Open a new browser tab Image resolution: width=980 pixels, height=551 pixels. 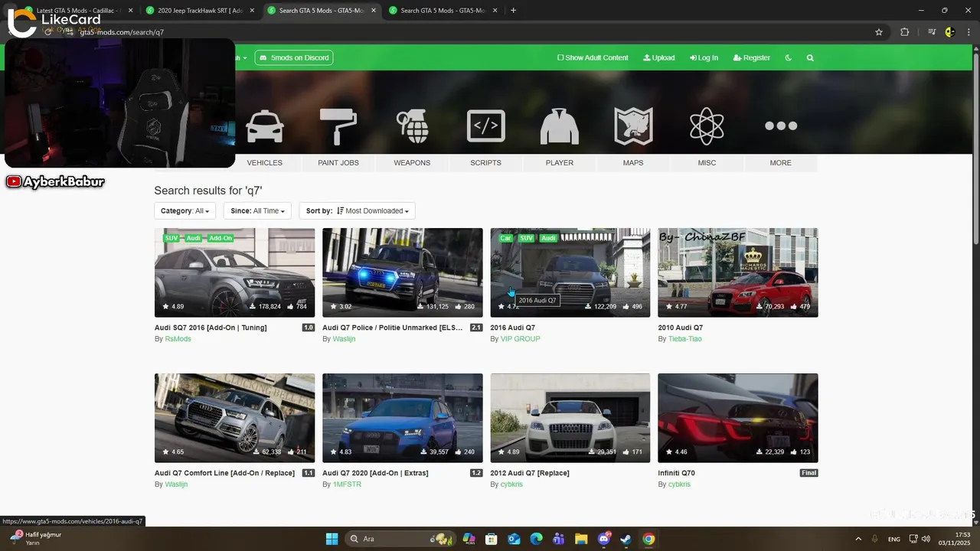click(x=513, y=11)
